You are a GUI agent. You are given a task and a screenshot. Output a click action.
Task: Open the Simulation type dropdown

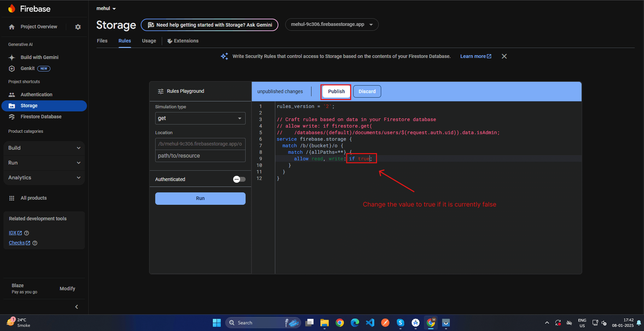pos(200,118)
